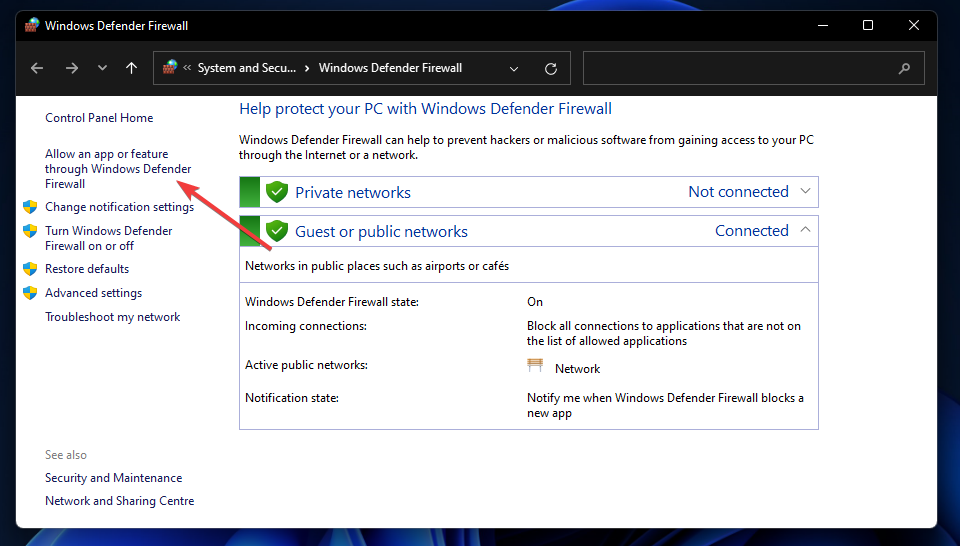Viewport: 960px width, 546px height.
Task: Open Network and Sharing Centre link
Action: [119, 501]
